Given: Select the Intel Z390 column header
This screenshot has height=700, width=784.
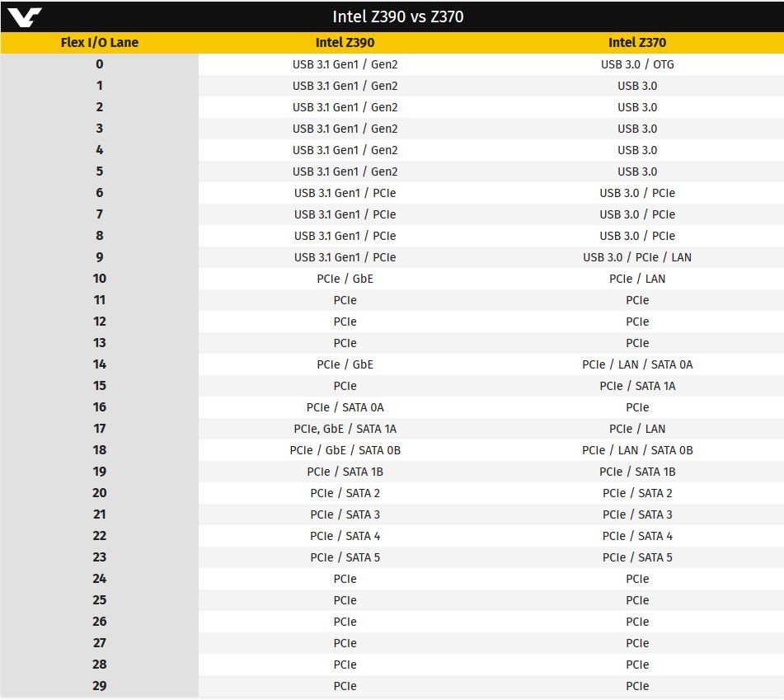Looking at the screenshot, I should point(345,43).
